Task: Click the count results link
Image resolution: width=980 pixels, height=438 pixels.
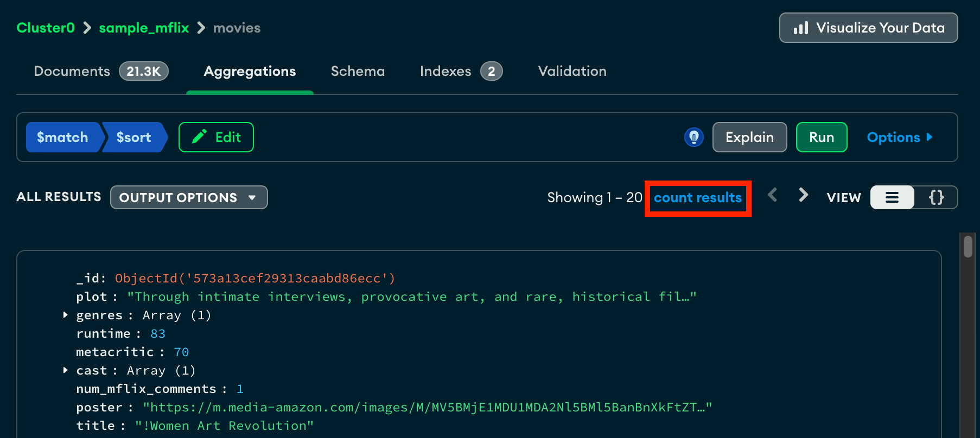Action: pos(697,198)
